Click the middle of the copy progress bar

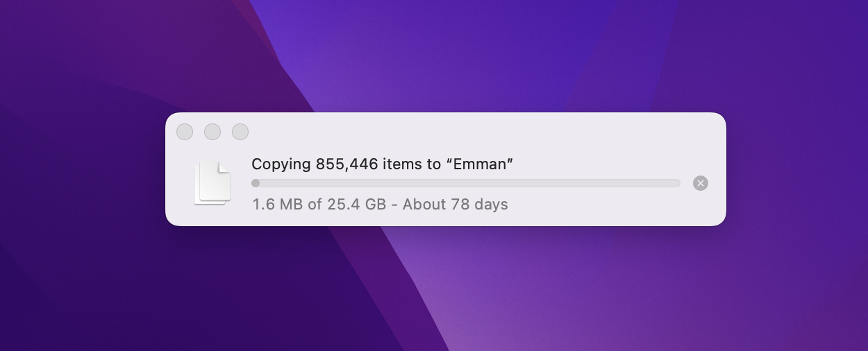(x=465, y=183)
